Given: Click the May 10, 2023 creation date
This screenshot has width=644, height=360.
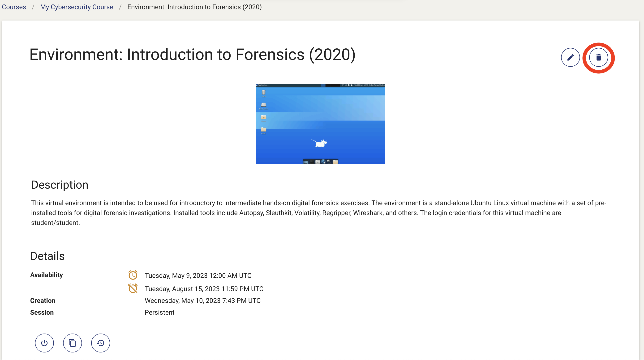Looking at the screenshot, I should 202,301.
